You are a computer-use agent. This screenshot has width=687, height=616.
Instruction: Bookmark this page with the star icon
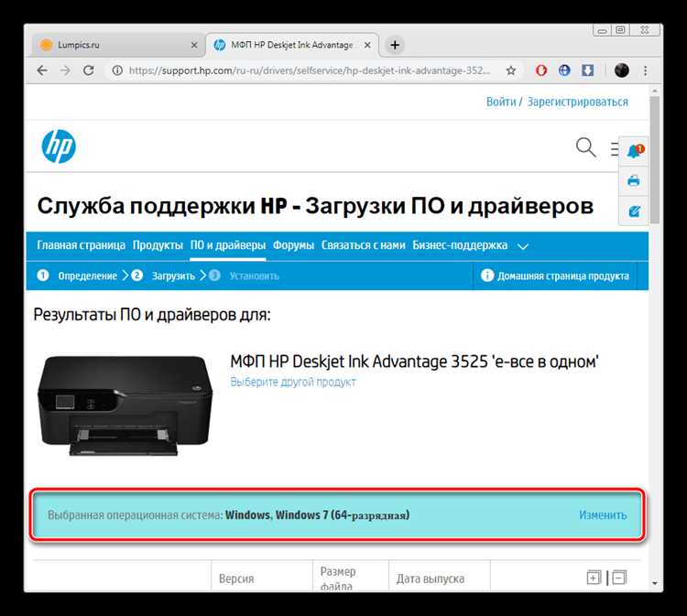point(511,70)
